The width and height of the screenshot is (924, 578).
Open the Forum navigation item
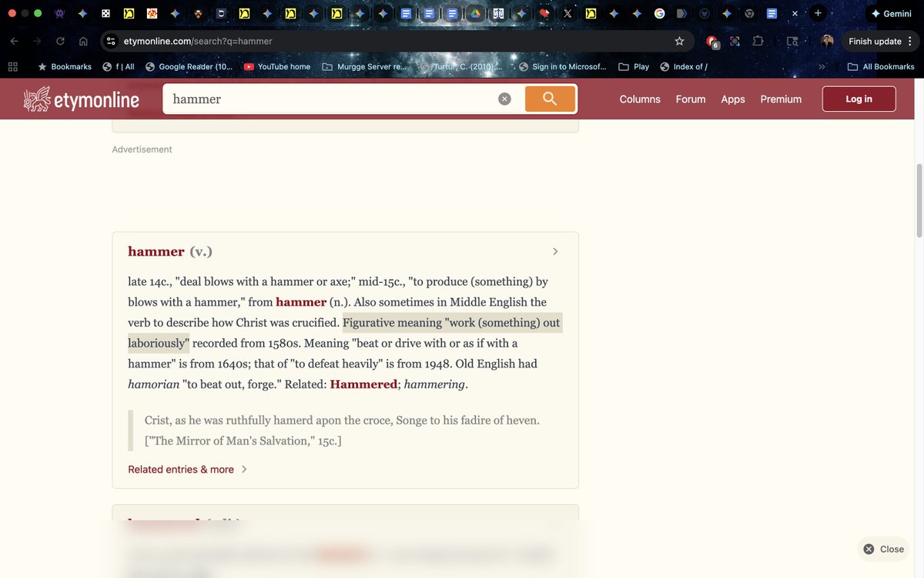[x=690, y=99]
